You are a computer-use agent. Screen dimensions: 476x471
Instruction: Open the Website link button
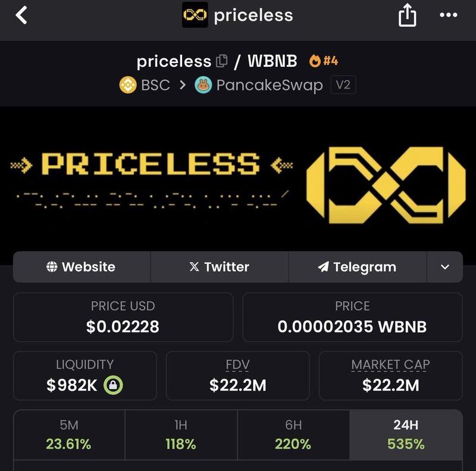pyautogui.click(x=82, y=267)
